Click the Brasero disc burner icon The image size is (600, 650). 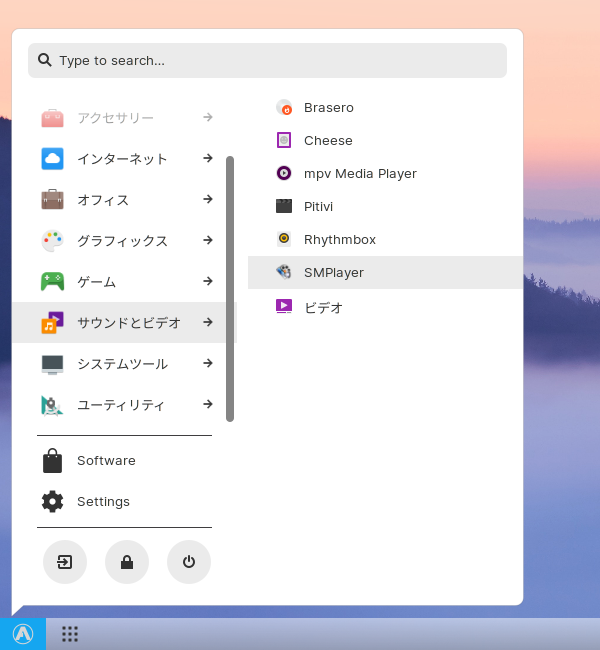[284, 107]
